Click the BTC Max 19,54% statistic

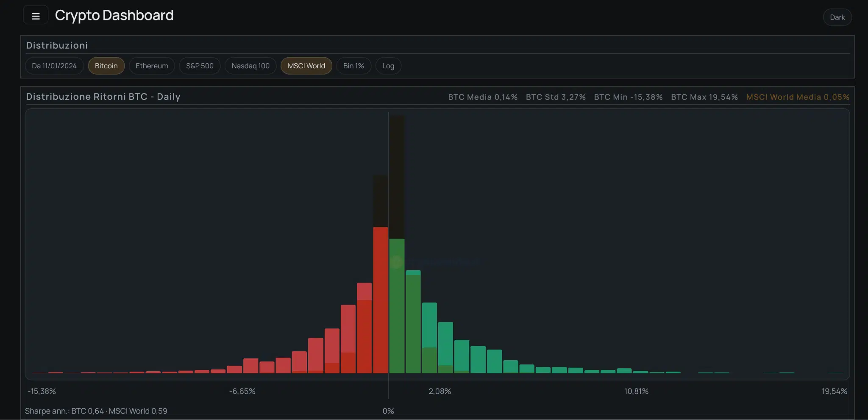pyautogui.click(x=704, y=97)
